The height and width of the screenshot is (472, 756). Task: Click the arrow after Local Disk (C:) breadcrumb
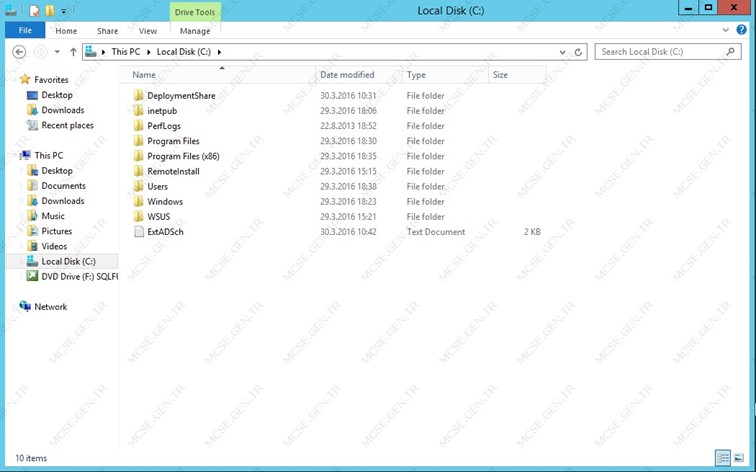coord(219,52)
